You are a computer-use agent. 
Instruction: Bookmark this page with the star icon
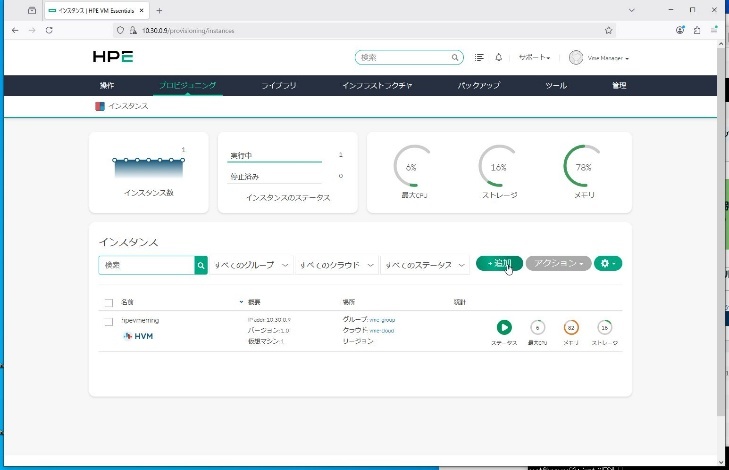(x=608, y=30)
